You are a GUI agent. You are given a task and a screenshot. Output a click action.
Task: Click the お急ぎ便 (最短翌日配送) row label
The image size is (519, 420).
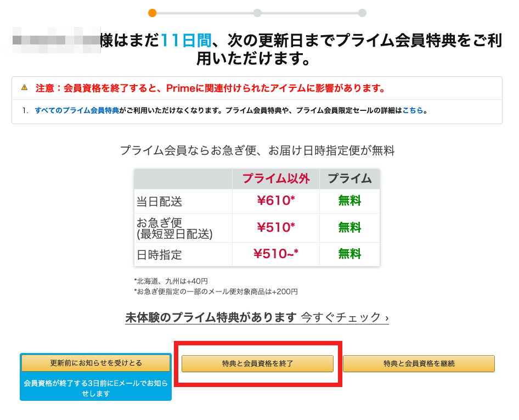(x=174, y=228)
